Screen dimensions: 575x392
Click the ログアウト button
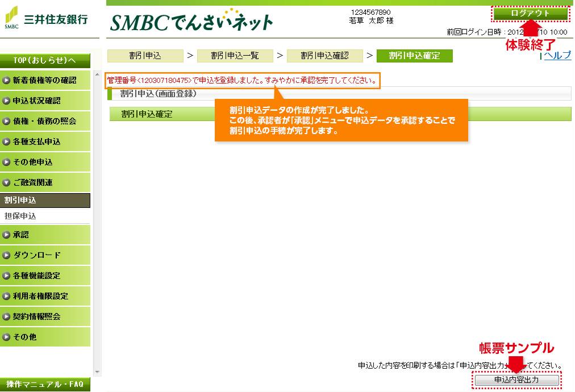[530, 14]
